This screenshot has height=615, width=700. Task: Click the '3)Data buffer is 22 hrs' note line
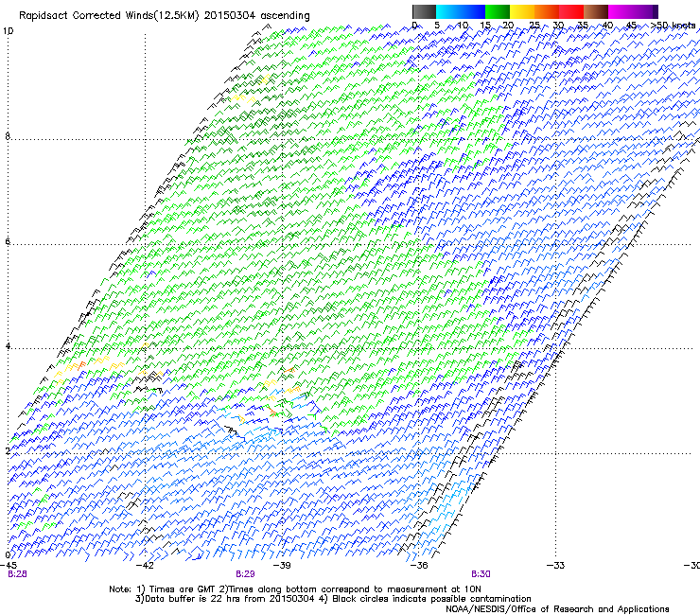[x=333, y=599]
